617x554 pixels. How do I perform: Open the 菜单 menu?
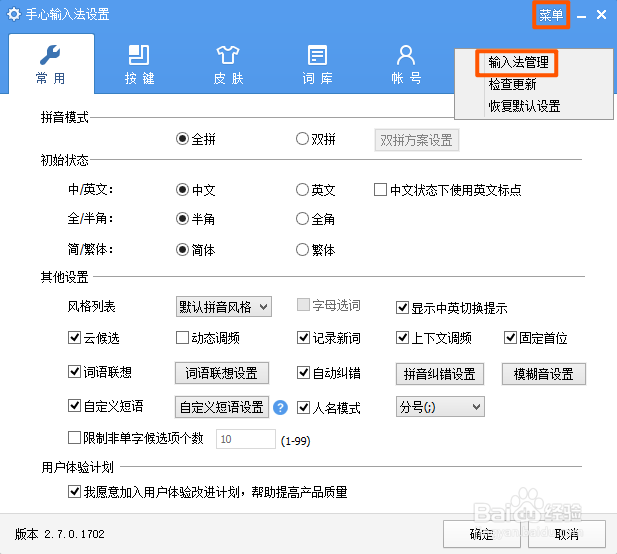[551, 15]
